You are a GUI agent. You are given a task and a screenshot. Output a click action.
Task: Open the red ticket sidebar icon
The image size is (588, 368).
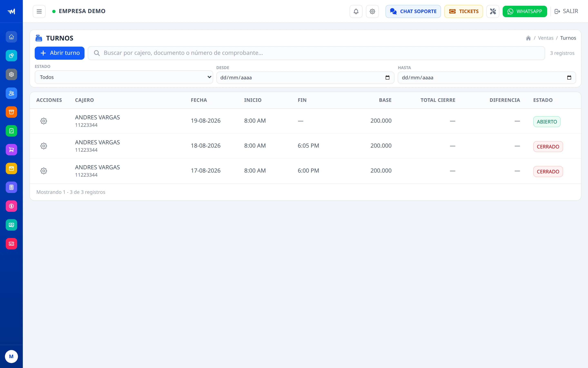(11, 244)
